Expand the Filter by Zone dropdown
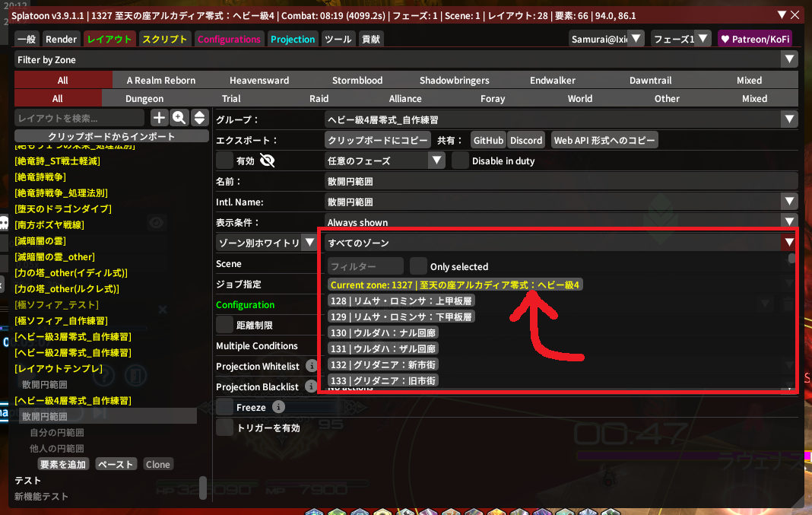 point(790,59)
